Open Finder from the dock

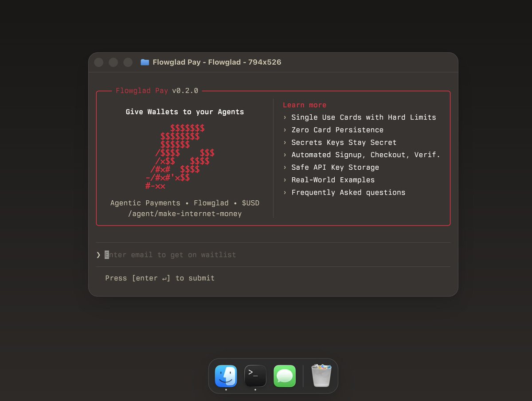pyautogui.click(x=226, y=376)
